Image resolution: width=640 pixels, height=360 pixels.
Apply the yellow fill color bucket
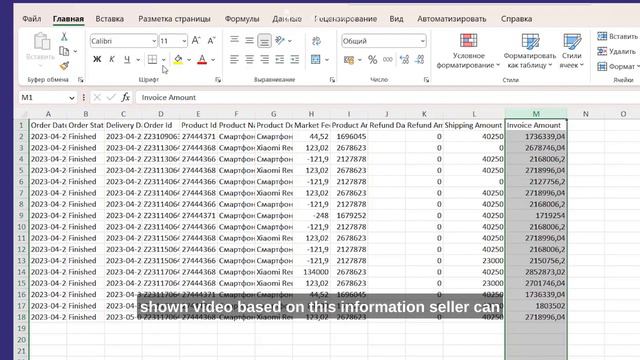point(178,60)
